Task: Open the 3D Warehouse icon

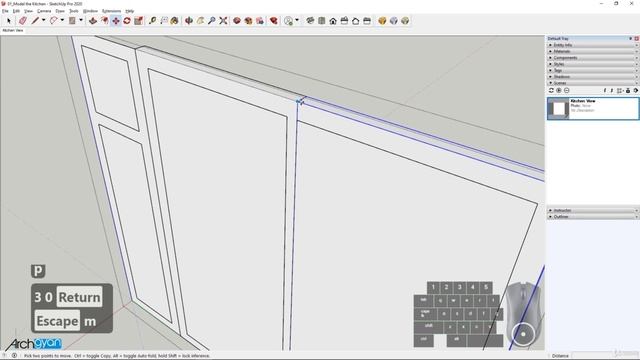Action: point(237,20)
